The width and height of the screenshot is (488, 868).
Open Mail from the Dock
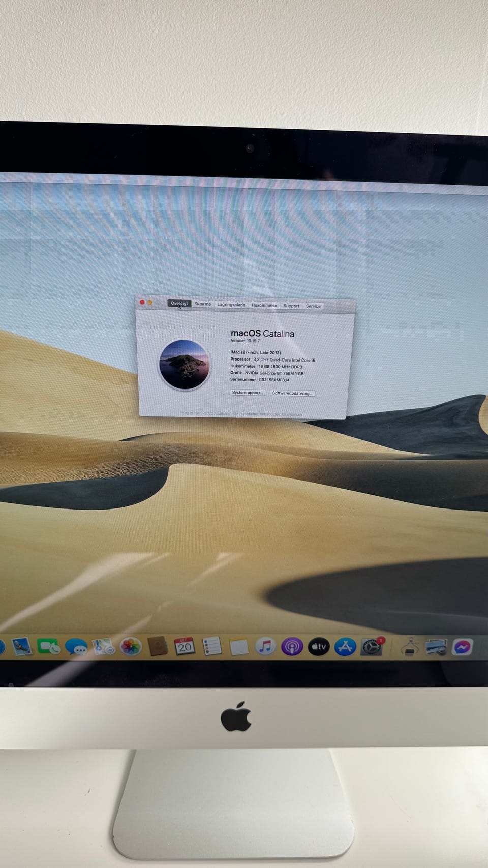tap(21, 647)
